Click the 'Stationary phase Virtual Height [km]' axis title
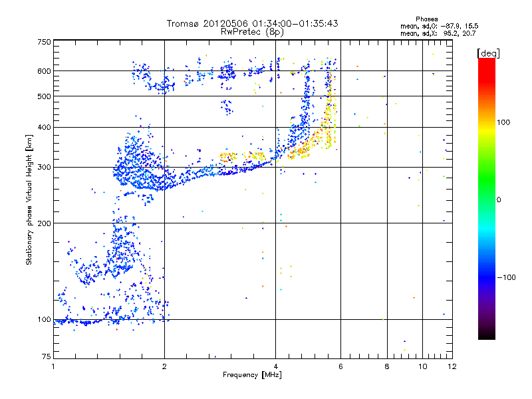532x399 pixels. pyautogui.click(x=29, y=200)
